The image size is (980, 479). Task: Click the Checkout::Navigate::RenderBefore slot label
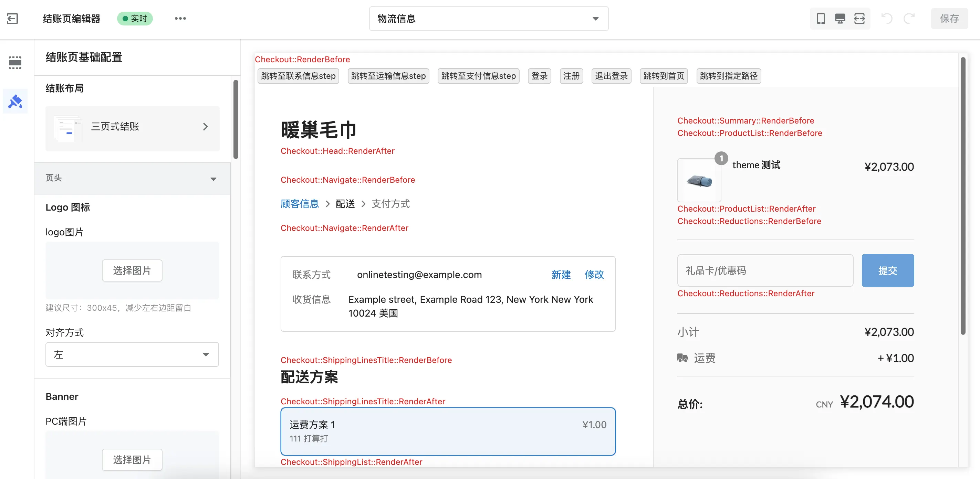(x=348, y=180)
